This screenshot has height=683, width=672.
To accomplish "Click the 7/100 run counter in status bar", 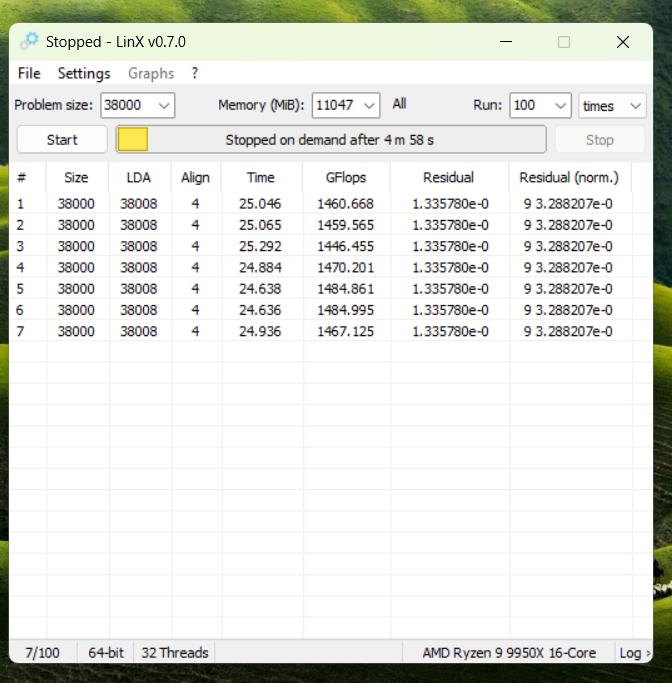I will pyautogui.click(x=42, y=653).
